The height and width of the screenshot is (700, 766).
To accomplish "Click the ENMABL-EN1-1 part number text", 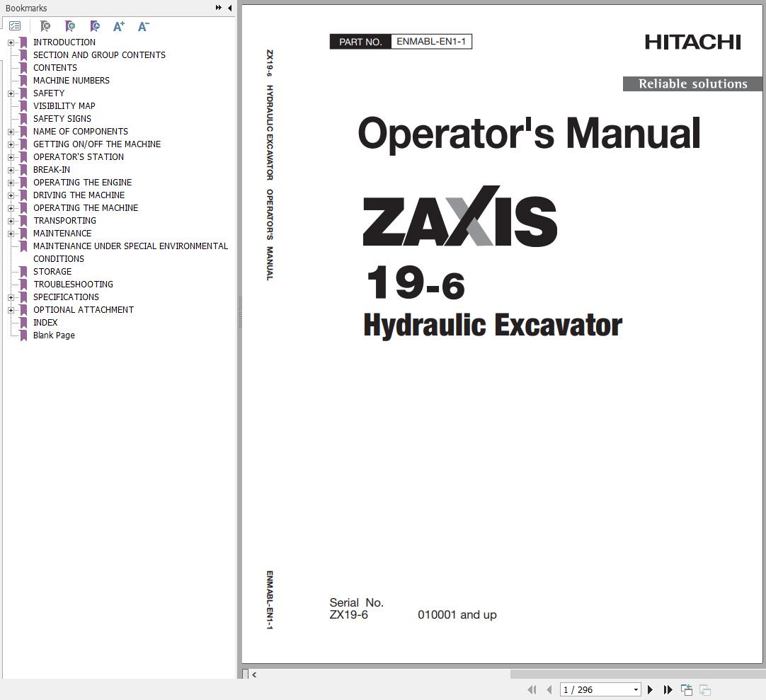I will click(431, 42).
